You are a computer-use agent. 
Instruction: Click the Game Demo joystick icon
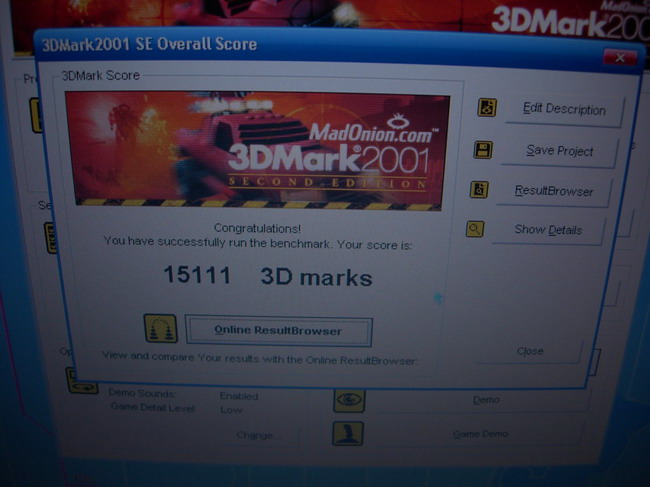(x=348, y=433)
